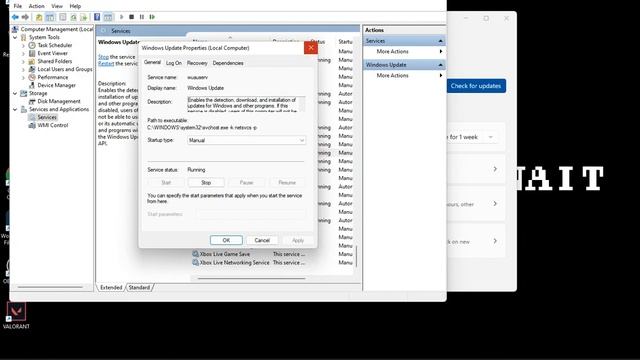Viewport: 640px width, 360px height.
Task: Collapse the Windows Update Actions section
Action: coord(440,65)
